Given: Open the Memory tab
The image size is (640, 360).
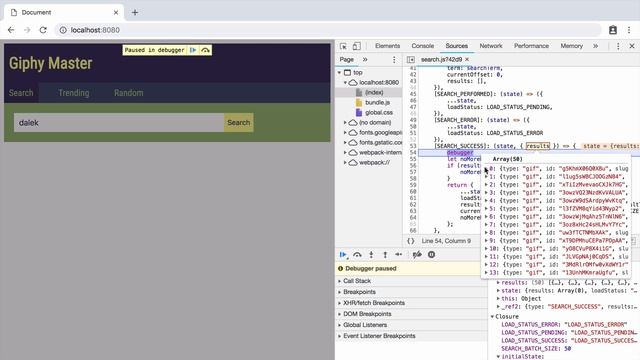Looking at the screenshot, I should [x=571, y=46].
